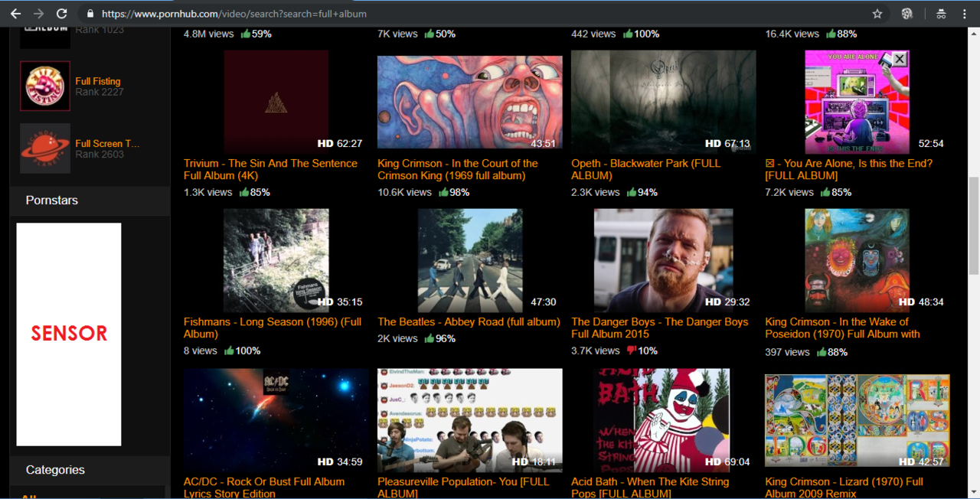The width and height of the screenshot is (980, 499).
Task: Open King Crimson In the Wake of Poseidon link
Action: click(842, 328)
